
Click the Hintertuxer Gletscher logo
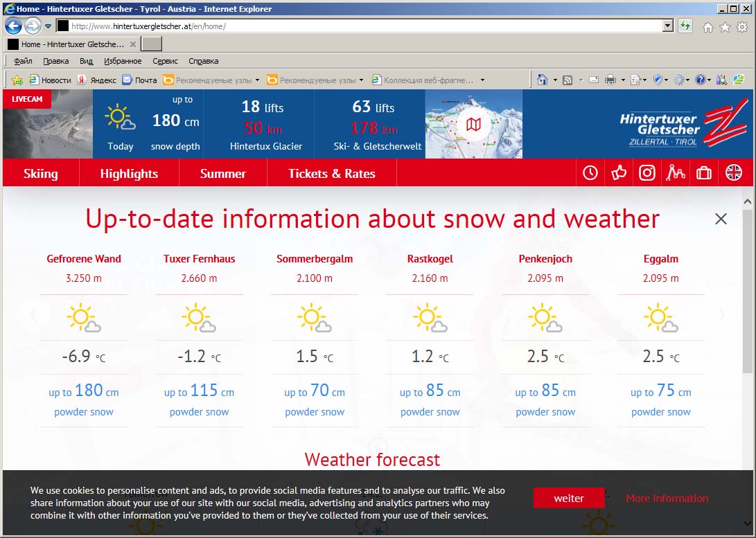[684, 123]
